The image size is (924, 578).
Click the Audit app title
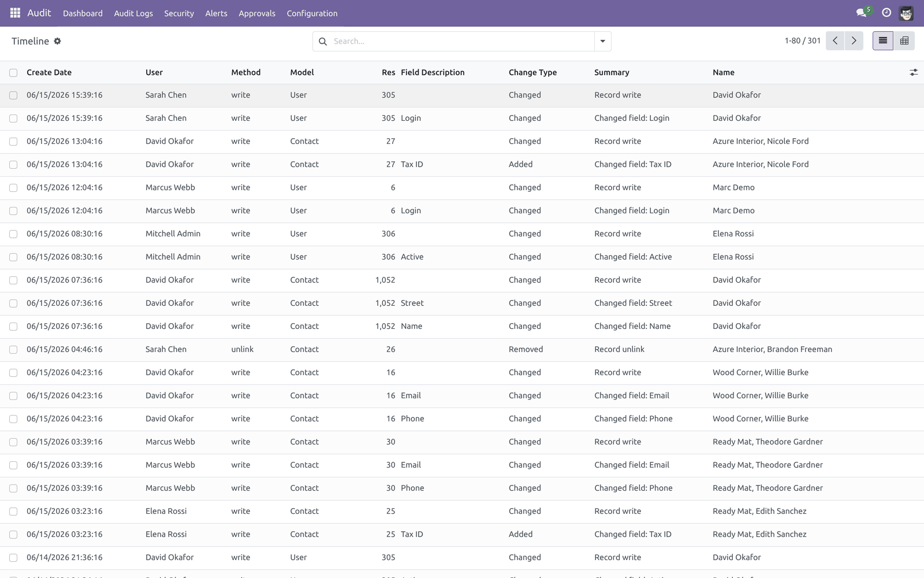[x=39, y=13]
